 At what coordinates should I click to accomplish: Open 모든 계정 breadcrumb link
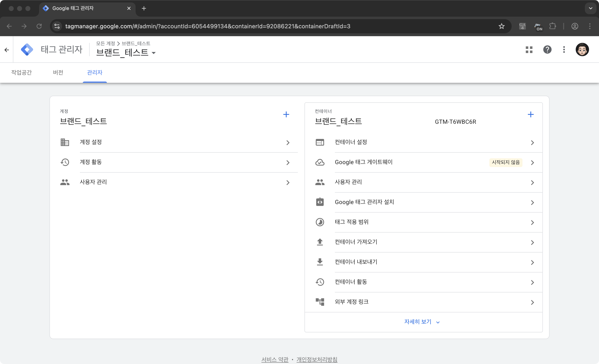point(105,43)
